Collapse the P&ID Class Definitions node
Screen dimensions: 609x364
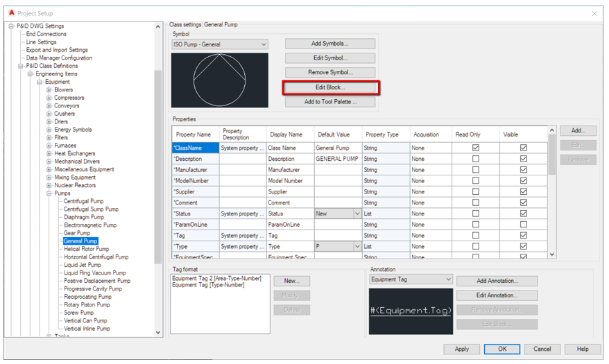tap(21, 66)
